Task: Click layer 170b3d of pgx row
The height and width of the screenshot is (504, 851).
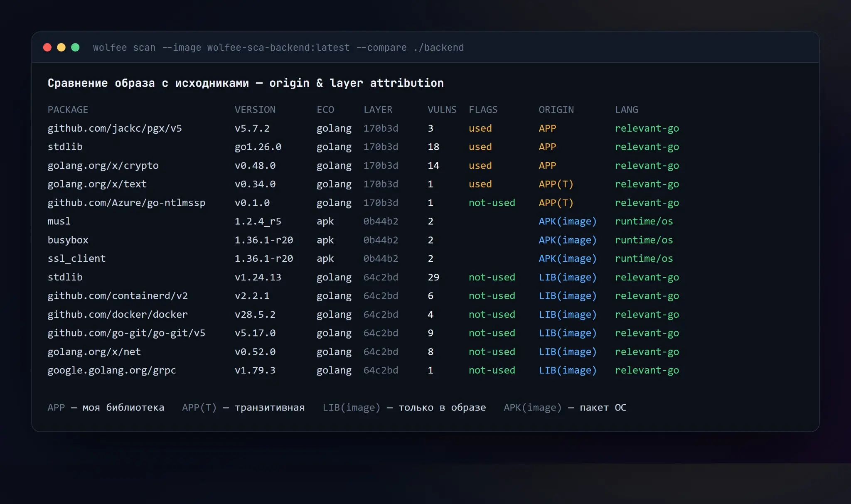Action: (x=381, y=128)
